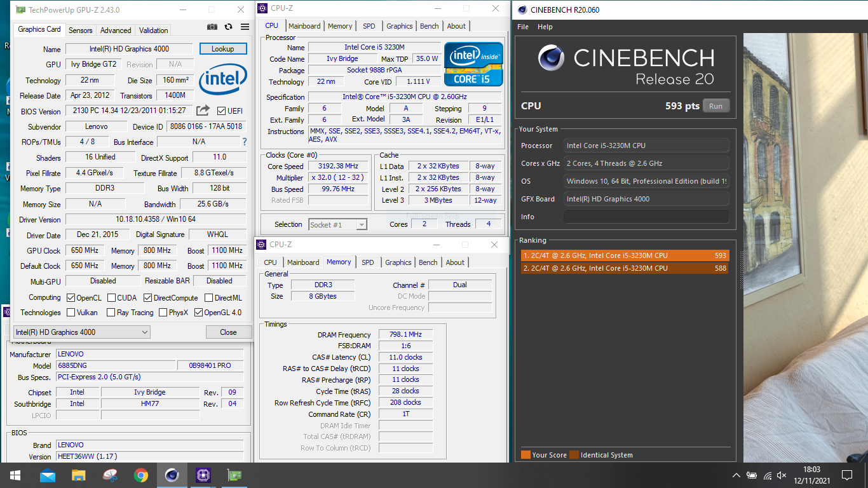Screen dimensions: 868x488
Task: Open the notification center icon
Action: click(x=846, y=475)
